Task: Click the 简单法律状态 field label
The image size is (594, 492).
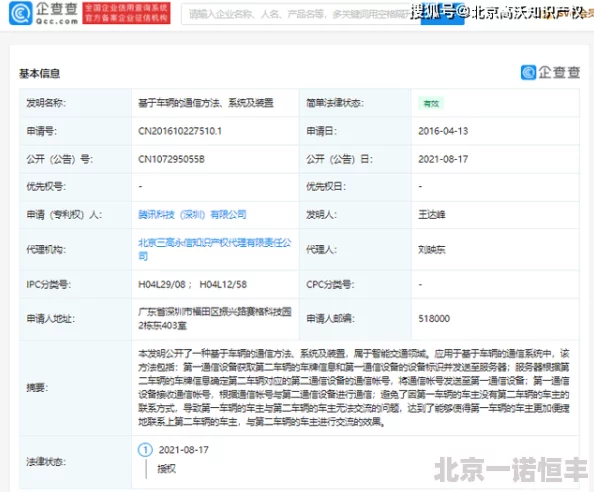Action: pos(335,103)
